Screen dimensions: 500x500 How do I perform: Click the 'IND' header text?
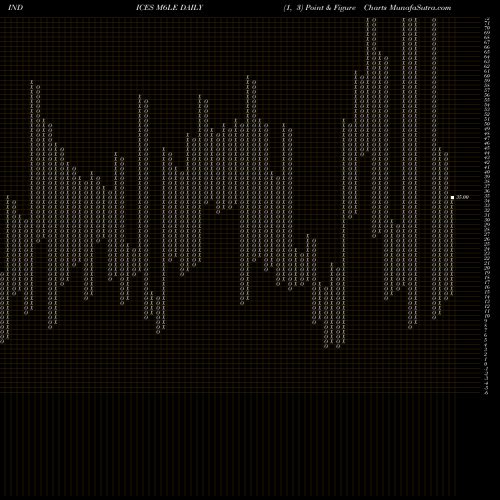(x=15, y=7)
